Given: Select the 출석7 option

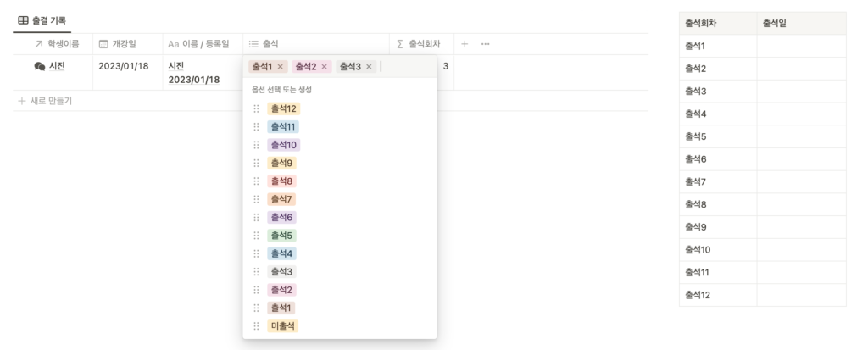Looking at the screenshot, I should pos(281,199).
